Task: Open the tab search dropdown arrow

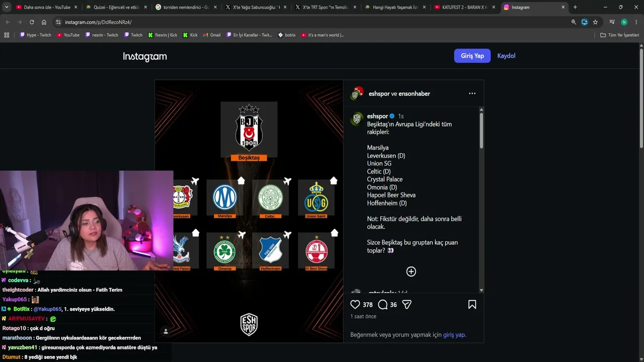Action: point(7,7)
